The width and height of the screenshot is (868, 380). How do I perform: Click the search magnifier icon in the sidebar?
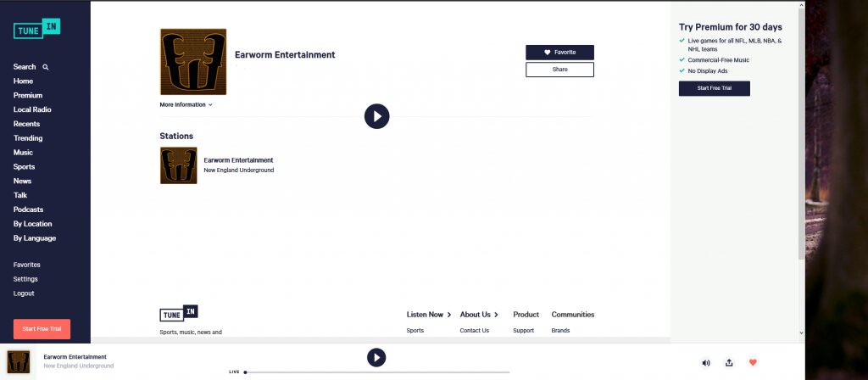pos(46,67)
